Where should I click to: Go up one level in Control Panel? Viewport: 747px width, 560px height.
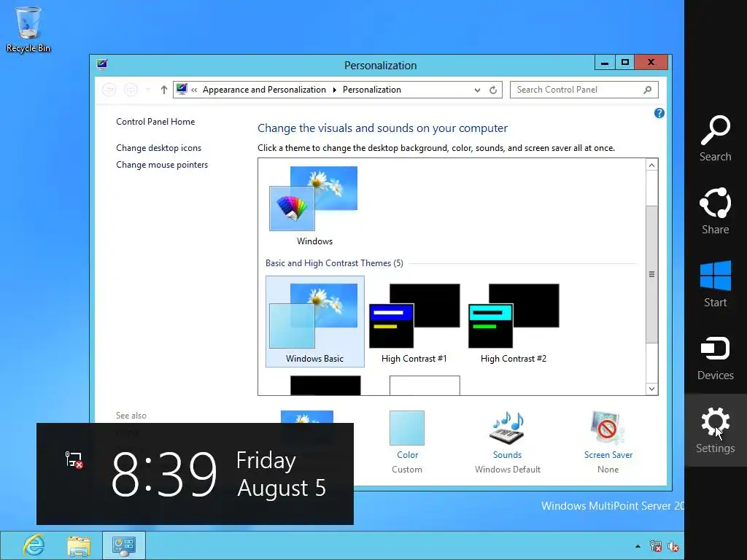pyautogui.click(x=164, y=90)
